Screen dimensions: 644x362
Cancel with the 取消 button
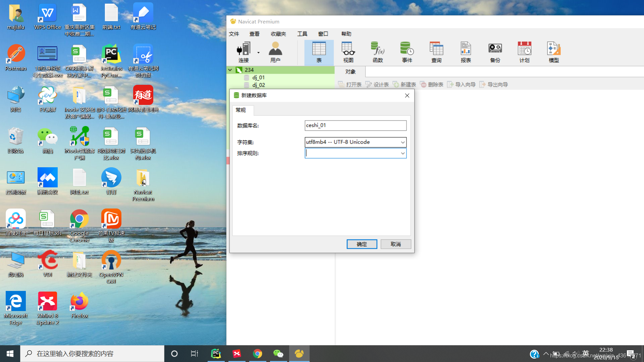(x=396, y=244)
